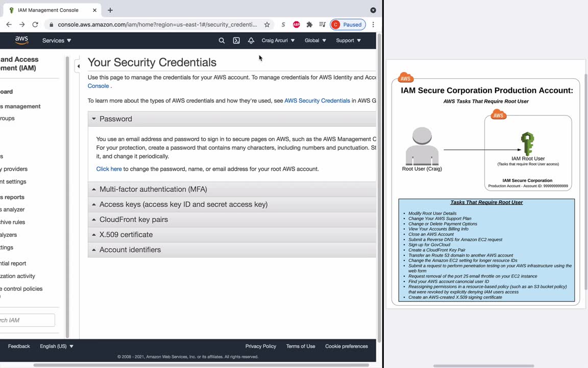Image resolution: width=588 pixels, height=368 pixels.
Task: Open the Craig Arcuri account dropdown
Action: coord(278,40)
